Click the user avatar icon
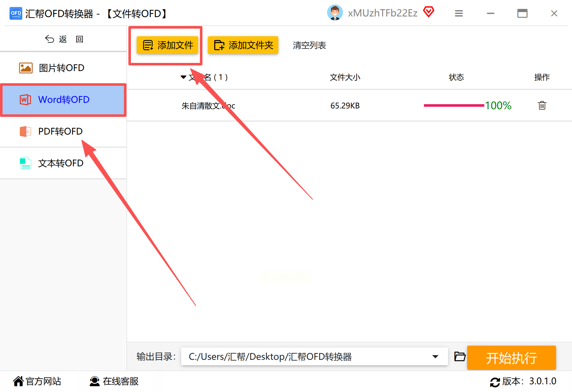The height and width of the screenshot is (392, 572). pyautogui.click(x=335, y=13)
